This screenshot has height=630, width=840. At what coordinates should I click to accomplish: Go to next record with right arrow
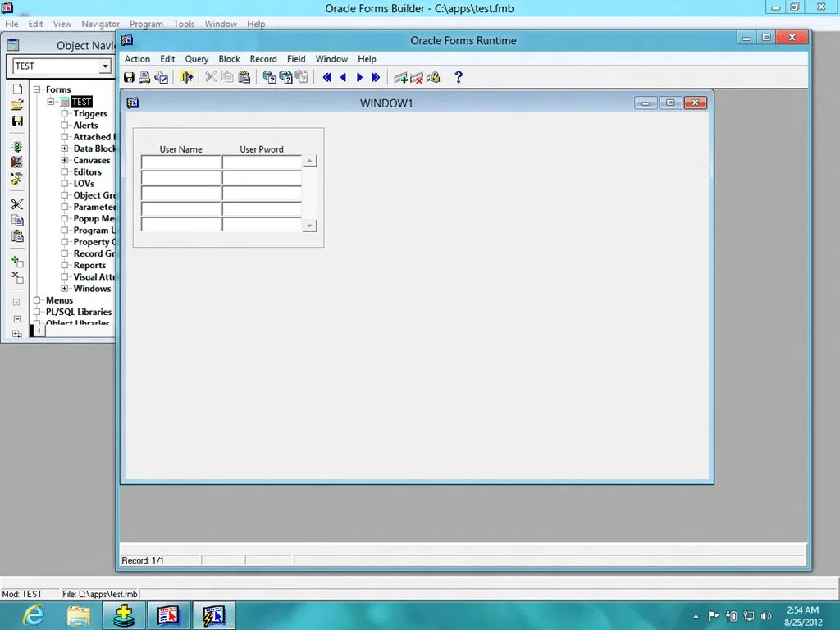359,77
